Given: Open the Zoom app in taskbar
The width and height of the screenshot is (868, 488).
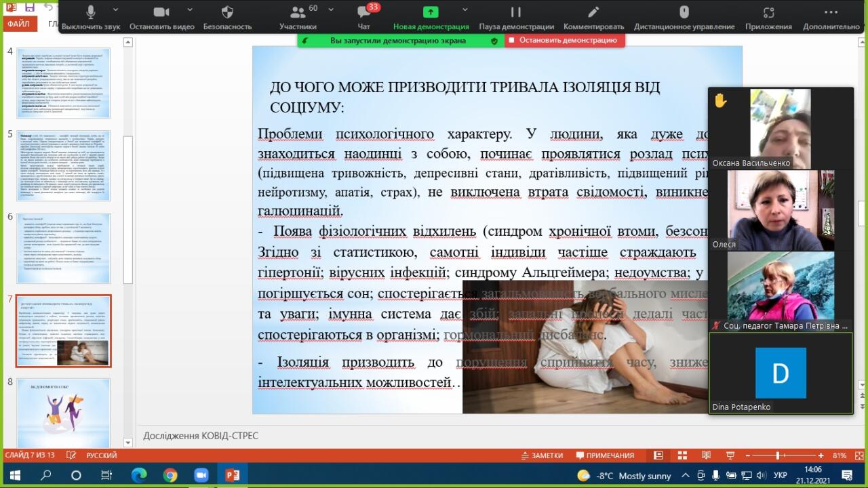Looking at the screenshot, I should pos(201,475).
